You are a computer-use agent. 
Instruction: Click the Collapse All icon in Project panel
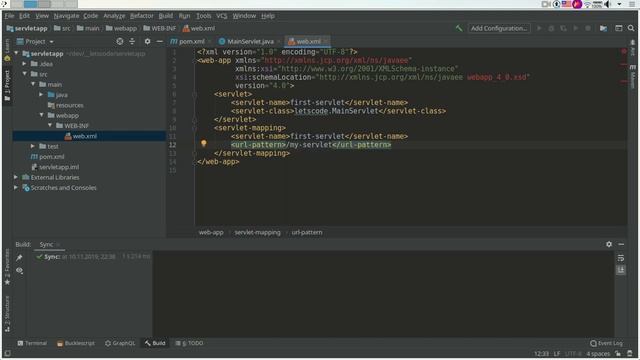click(132, 41)
